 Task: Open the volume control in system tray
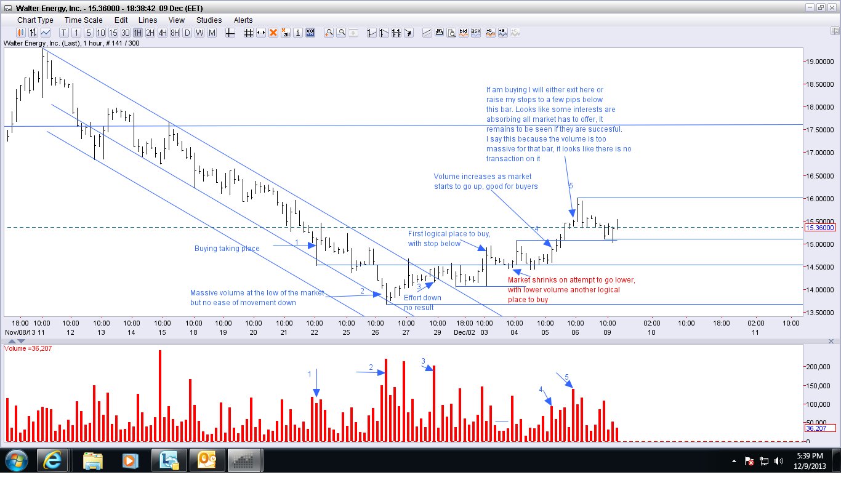click(x=779, y=461)
